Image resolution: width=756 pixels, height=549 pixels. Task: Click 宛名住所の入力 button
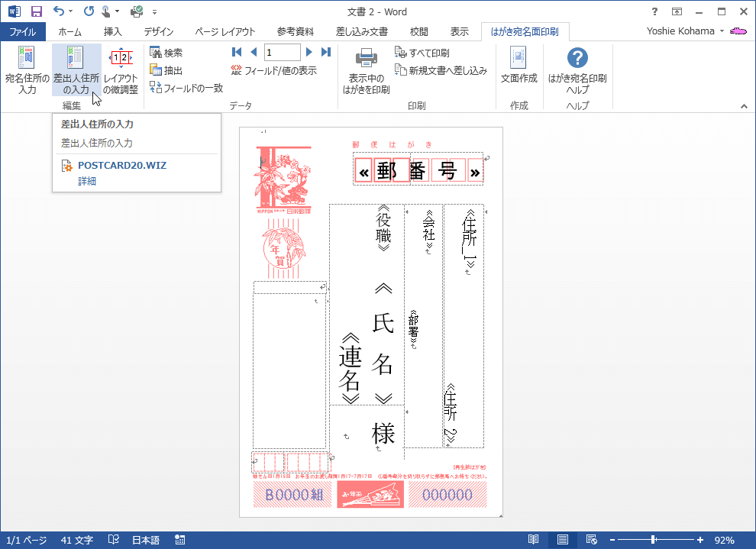[x=27, y=70]
